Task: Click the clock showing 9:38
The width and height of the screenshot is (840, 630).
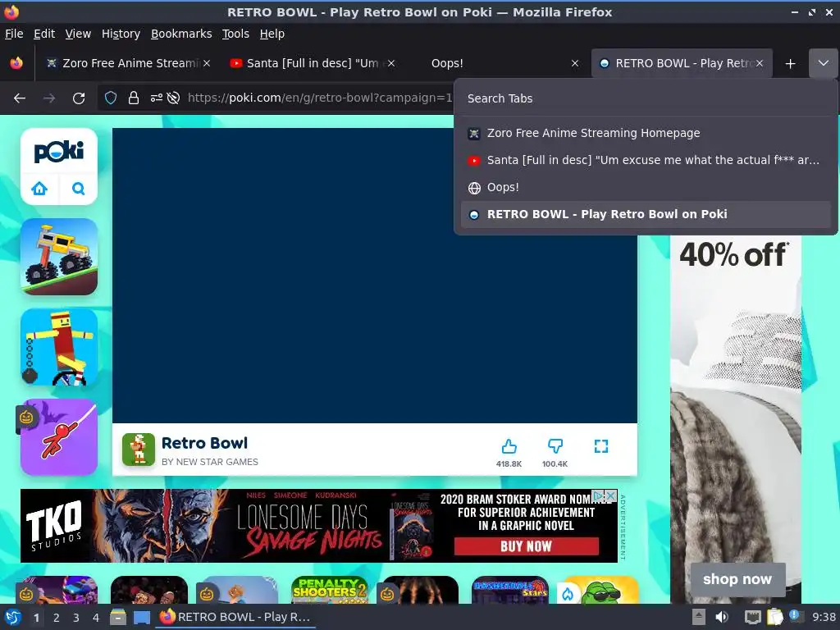Action: click(824, 617)
